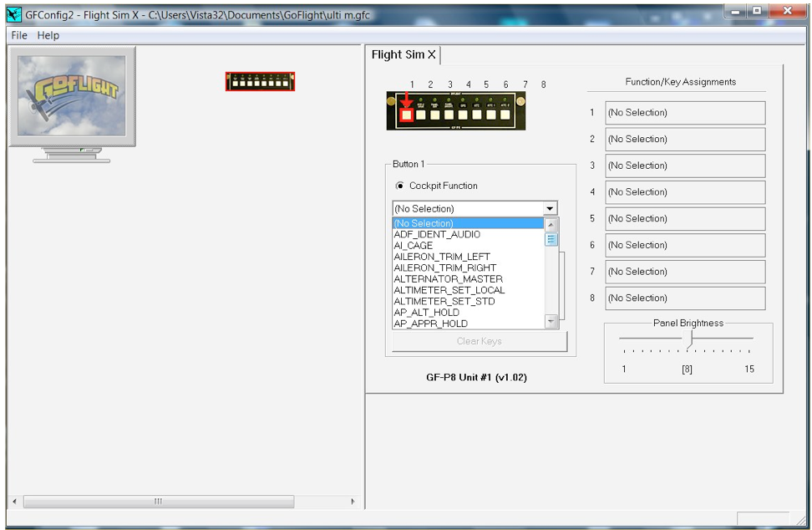Minimize the GFConfig2 window
This screenshot has width=812, height=530.
click(735, 12)
